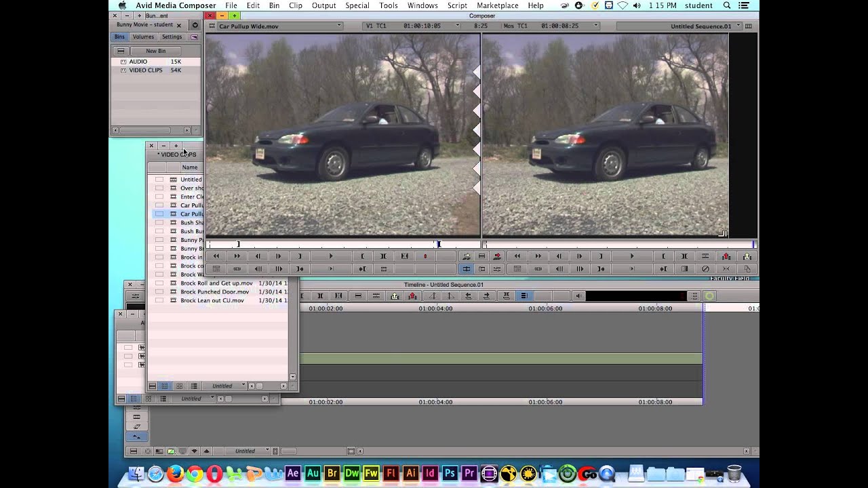Click the source monitor position bar
The width and height of the screenshot is (868, 488).
click(x=342, y=244)
